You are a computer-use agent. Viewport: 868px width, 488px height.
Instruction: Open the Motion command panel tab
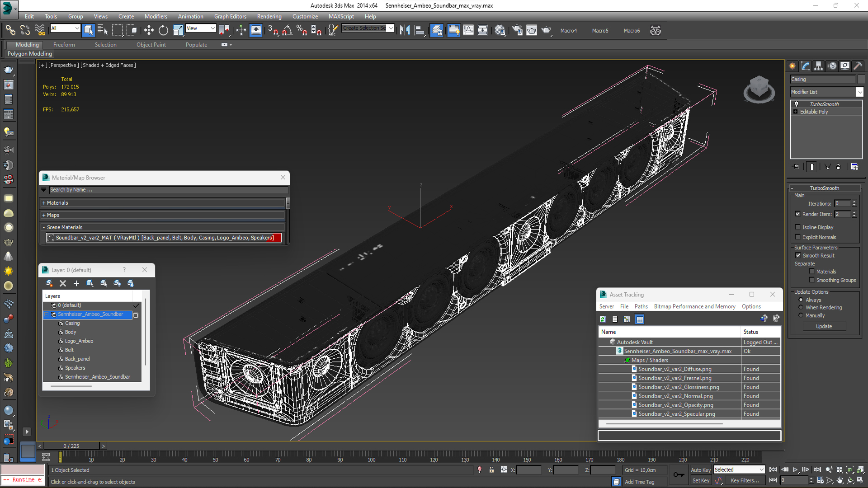tap(832, 66)
